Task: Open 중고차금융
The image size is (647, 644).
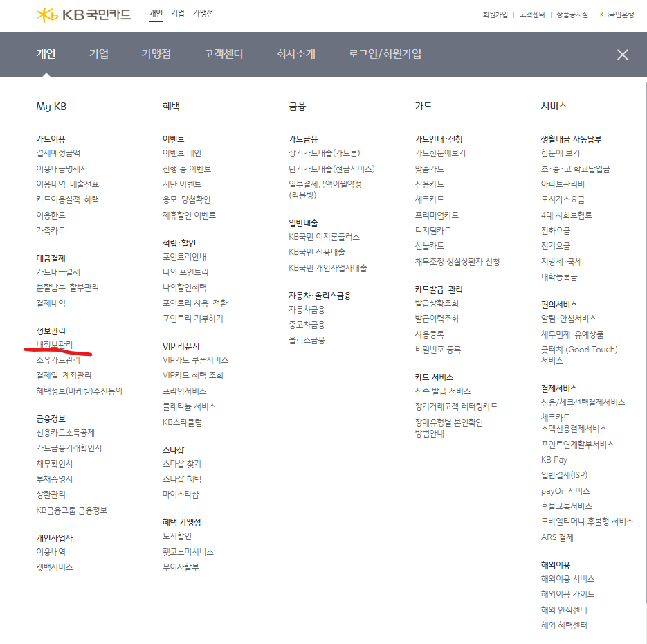Action: [x=307, y=325]
